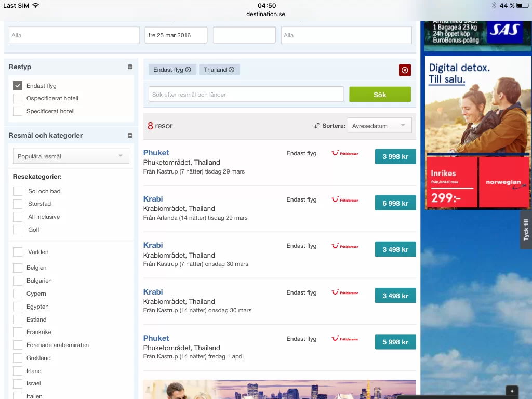Open the first Phuket trip link

point(156,153)
